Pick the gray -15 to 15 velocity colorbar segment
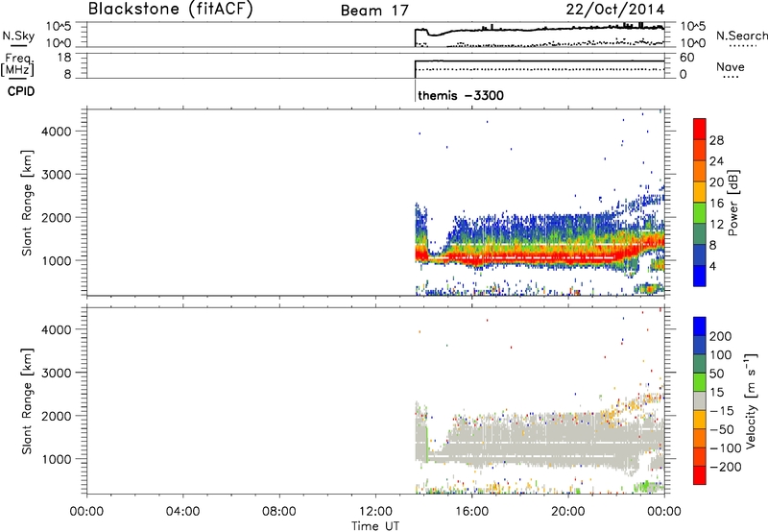 pyautogui.click(x=700, y=401)
